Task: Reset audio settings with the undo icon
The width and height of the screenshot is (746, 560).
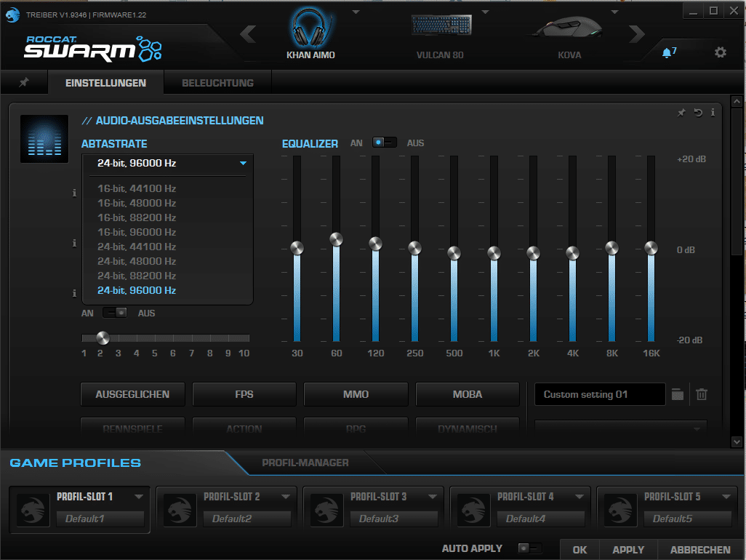Action: tap(698, 113)
